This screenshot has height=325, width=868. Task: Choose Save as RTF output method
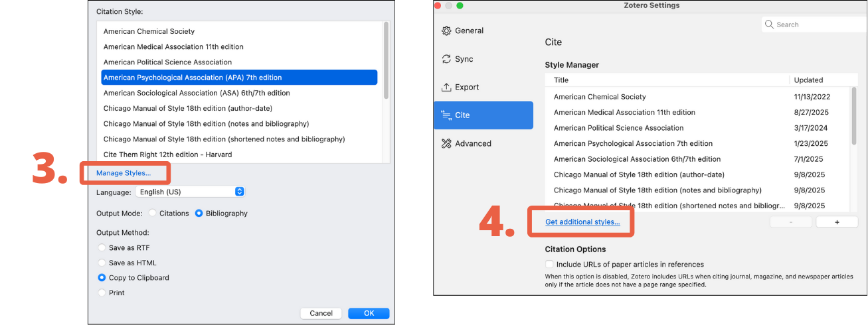tap(102, 247)
